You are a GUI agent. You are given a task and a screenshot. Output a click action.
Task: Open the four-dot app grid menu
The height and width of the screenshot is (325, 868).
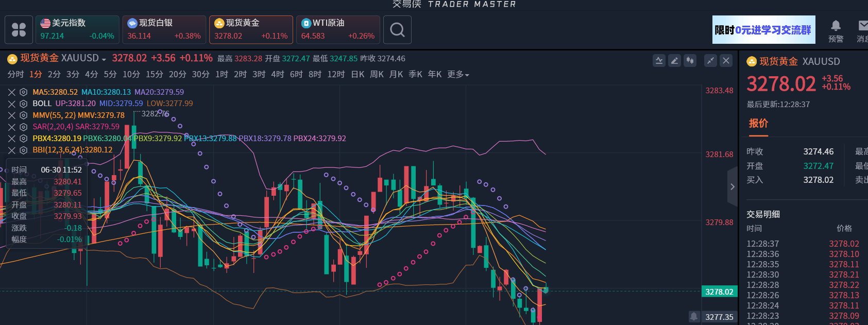pyautogui.click(x=19, y=30)
